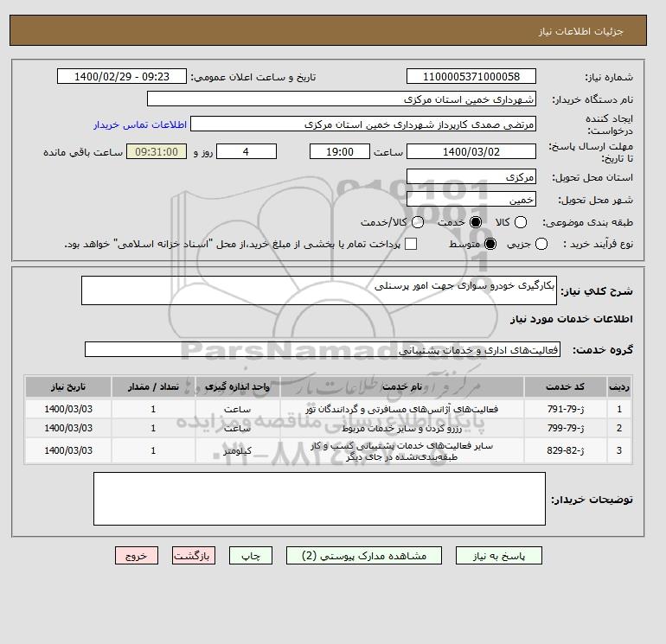Choose the متوسط purchase type option
This screenshot has width=666, height=644.
click(490, 244)
